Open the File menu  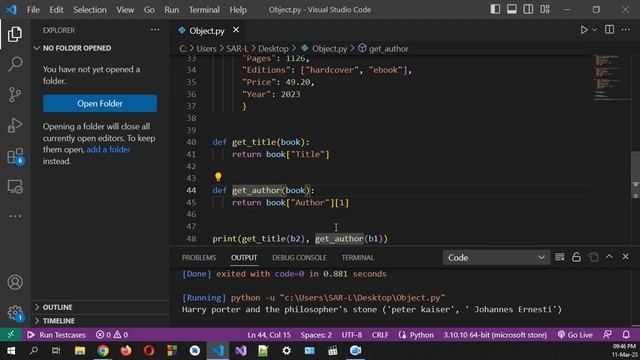click(x=33, y=9)
